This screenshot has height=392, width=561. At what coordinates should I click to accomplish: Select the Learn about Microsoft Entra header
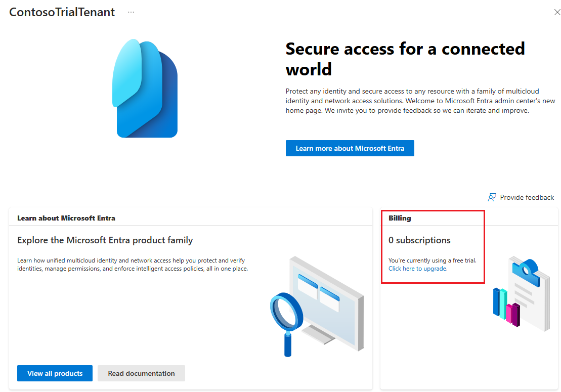(66, 217)
